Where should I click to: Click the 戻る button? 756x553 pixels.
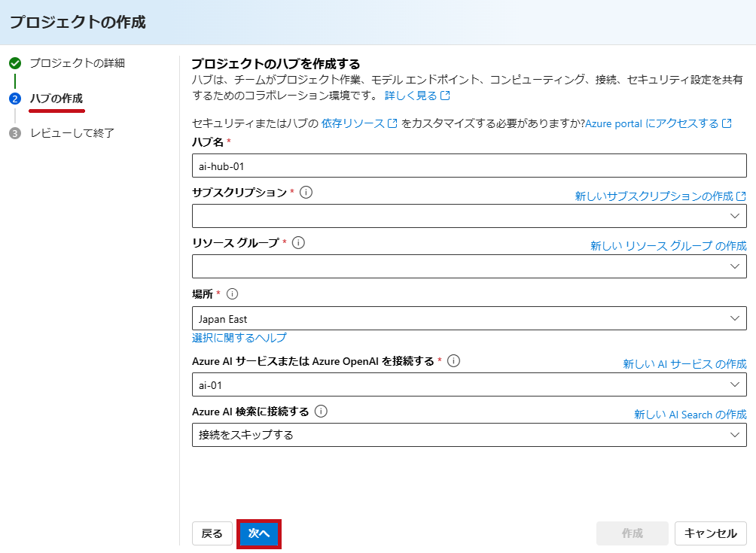212,533
